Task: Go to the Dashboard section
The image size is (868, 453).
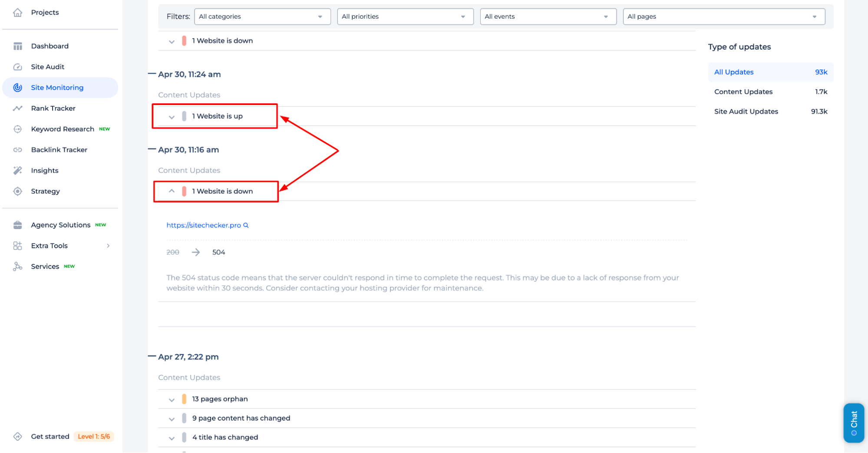Action: point(50,46)
